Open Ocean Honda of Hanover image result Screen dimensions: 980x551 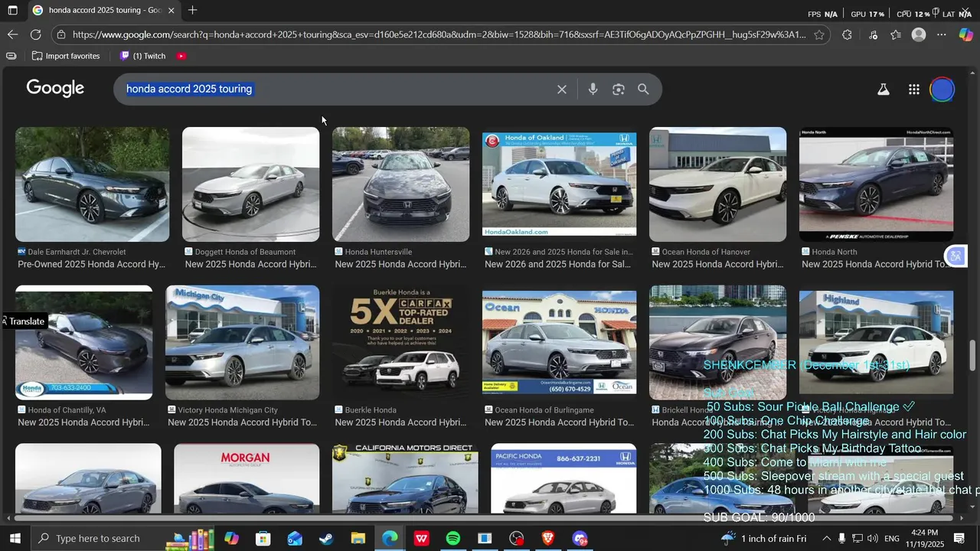tap(717, 184)
